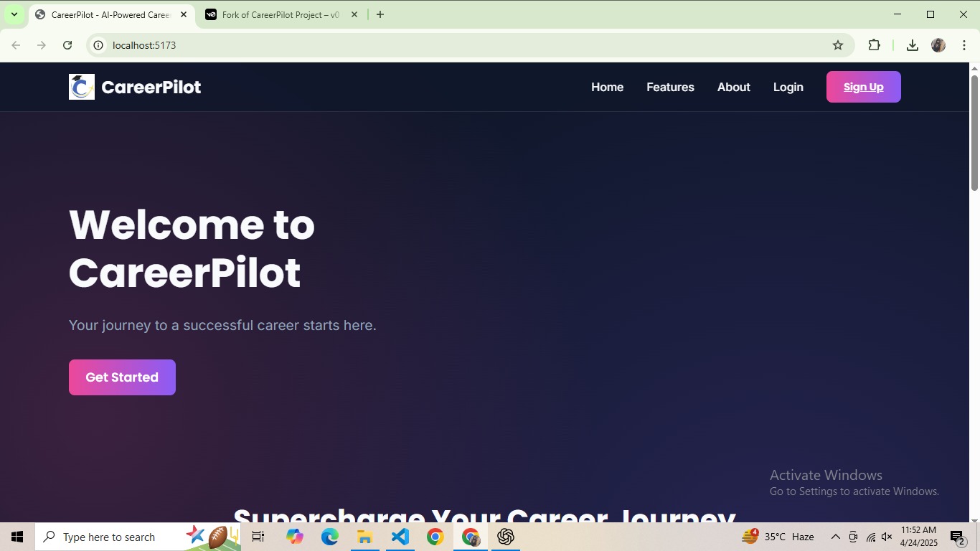Go to Home in navigation bar
Screen dimensions: 980x551
tap(607, 87)
